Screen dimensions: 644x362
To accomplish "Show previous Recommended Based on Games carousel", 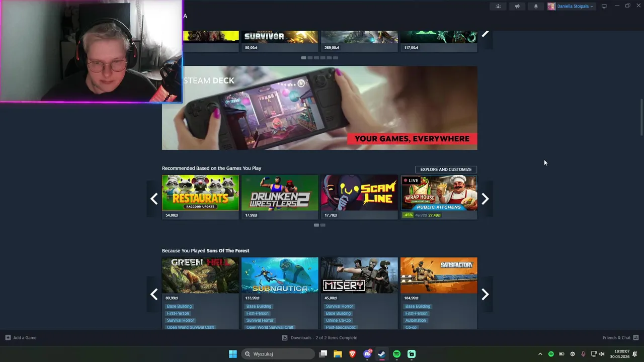I will [154, 199].
